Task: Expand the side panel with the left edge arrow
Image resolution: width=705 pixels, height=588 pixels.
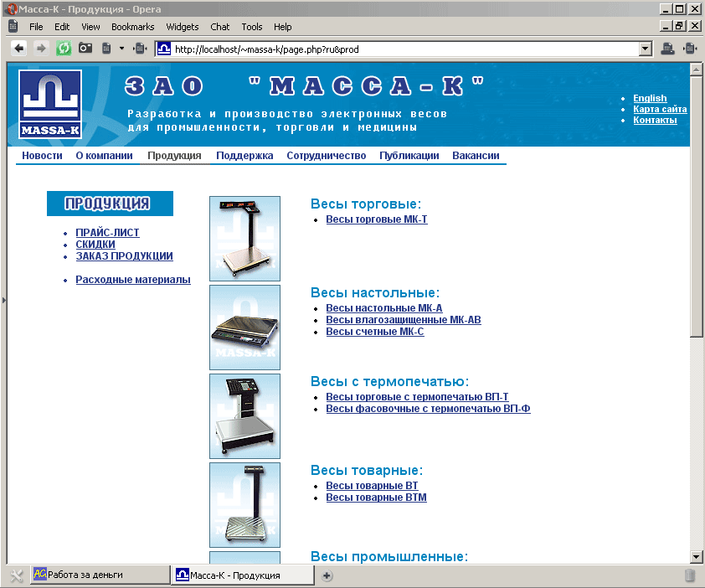Action: (3, 300)
